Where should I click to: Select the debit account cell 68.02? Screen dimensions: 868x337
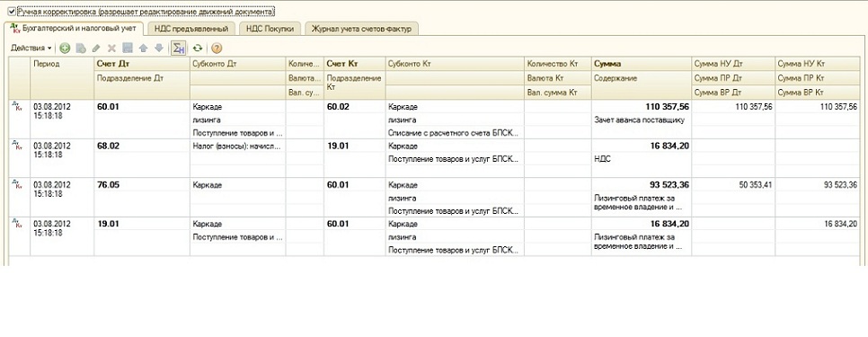coord(142,146)
